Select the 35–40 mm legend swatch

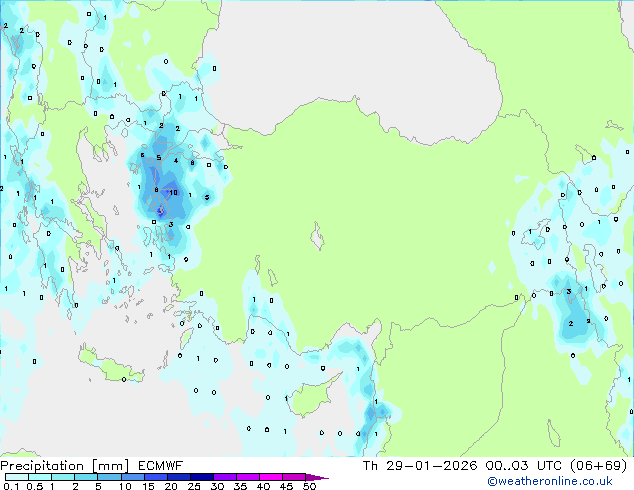[x=248, y=477]
